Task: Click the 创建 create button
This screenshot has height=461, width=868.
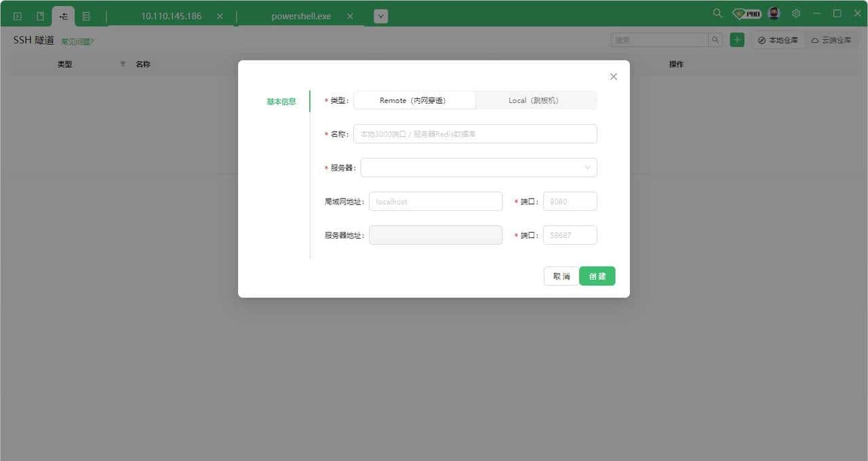Action: click(x=597, y=276)
